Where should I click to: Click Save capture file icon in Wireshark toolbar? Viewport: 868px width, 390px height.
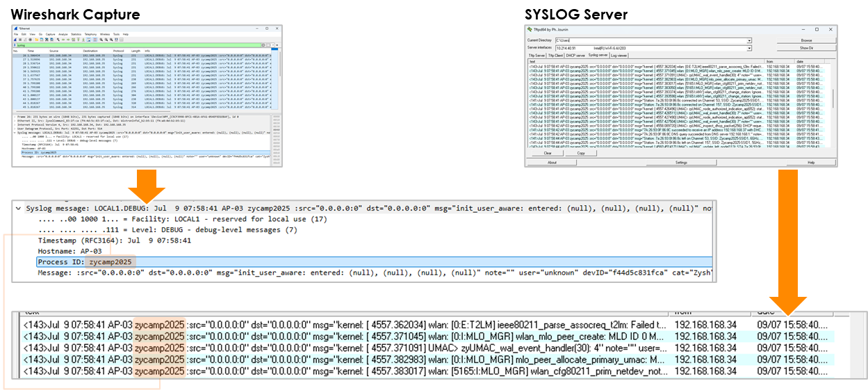click(42, 40)
